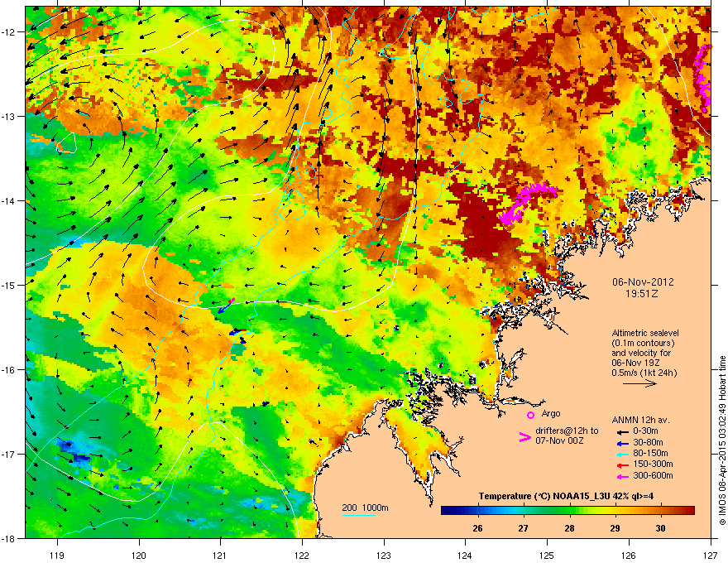728x563 pixels.
Task: Click the 'drifters@12h to' legend text
Action: coord(567,431)
